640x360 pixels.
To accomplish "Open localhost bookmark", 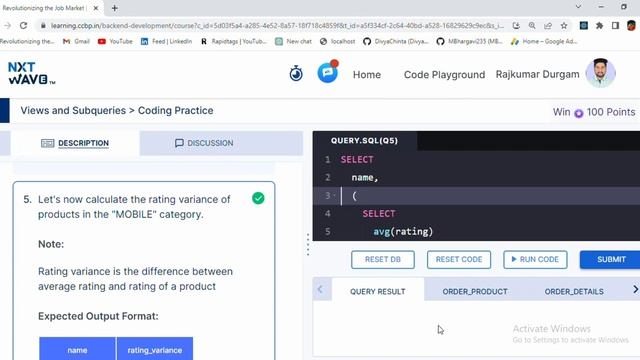I will click(x=337, y=41).
